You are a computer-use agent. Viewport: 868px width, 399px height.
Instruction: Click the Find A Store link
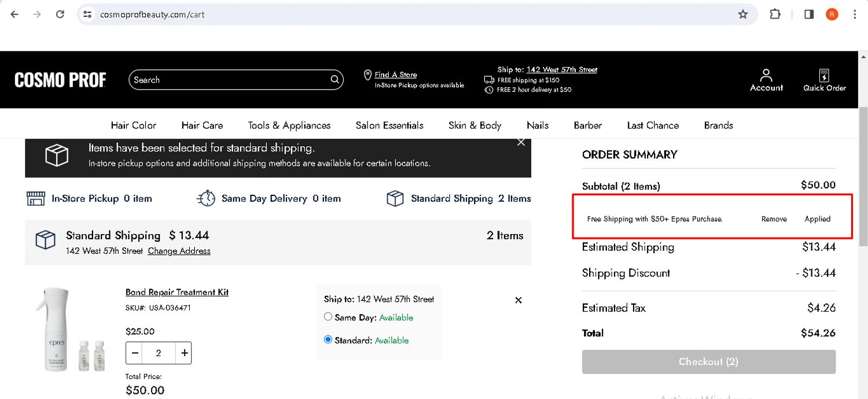396,75
